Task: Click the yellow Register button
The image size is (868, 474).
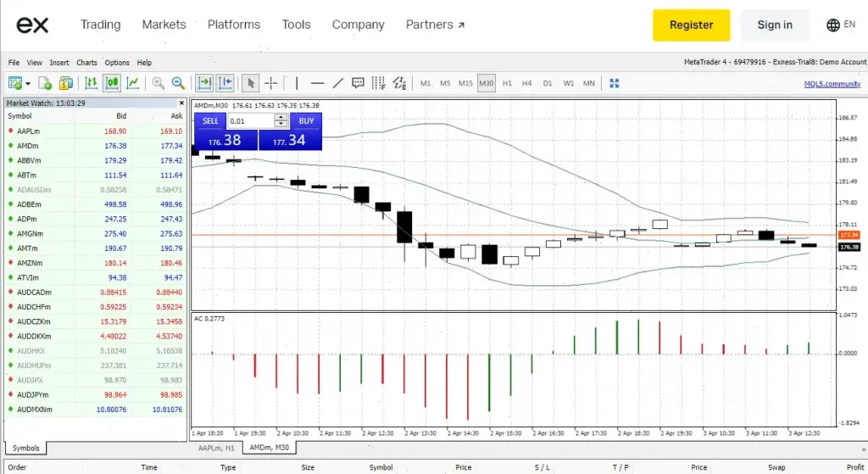Action: (x=692, y=25)
